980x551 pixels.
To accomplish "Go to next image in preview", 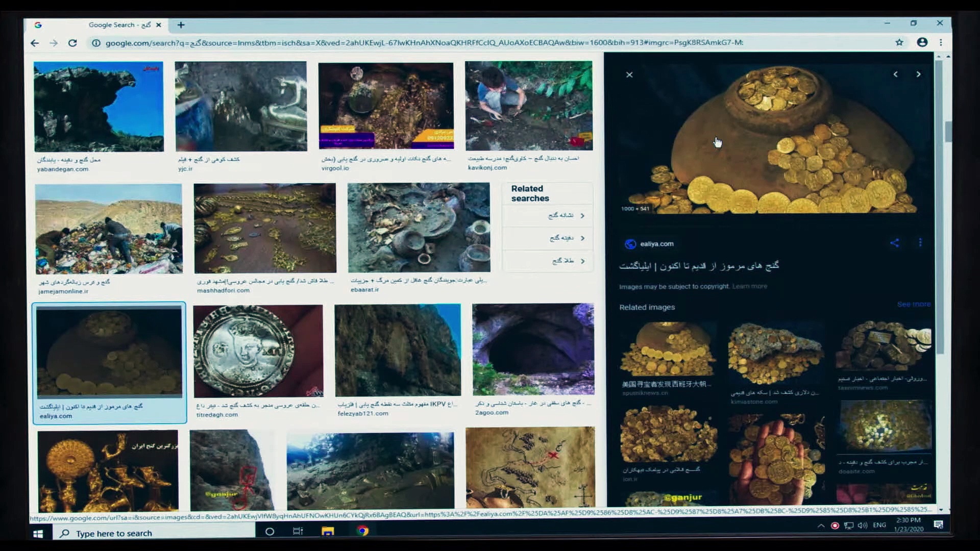I will click(918, 74).
